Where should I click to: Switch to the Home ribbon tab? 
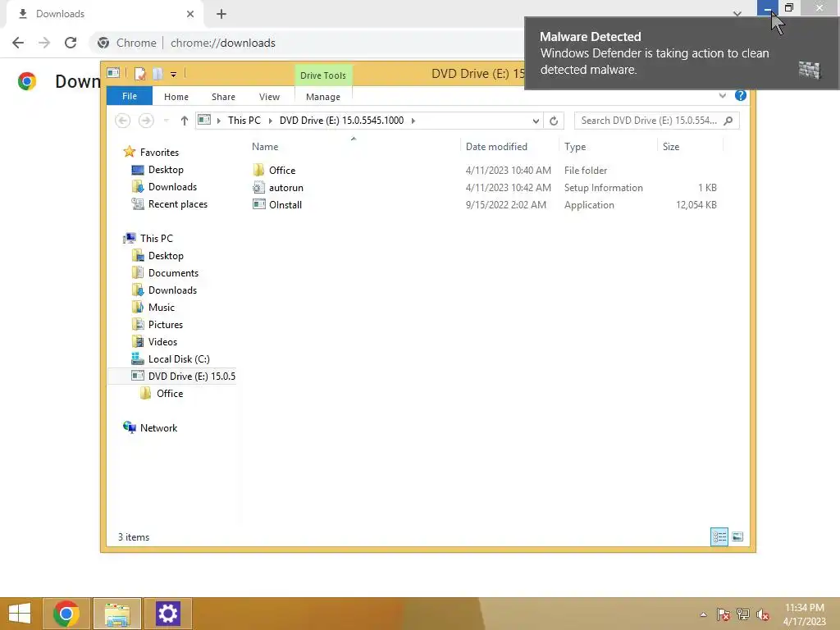click(176, 97)
